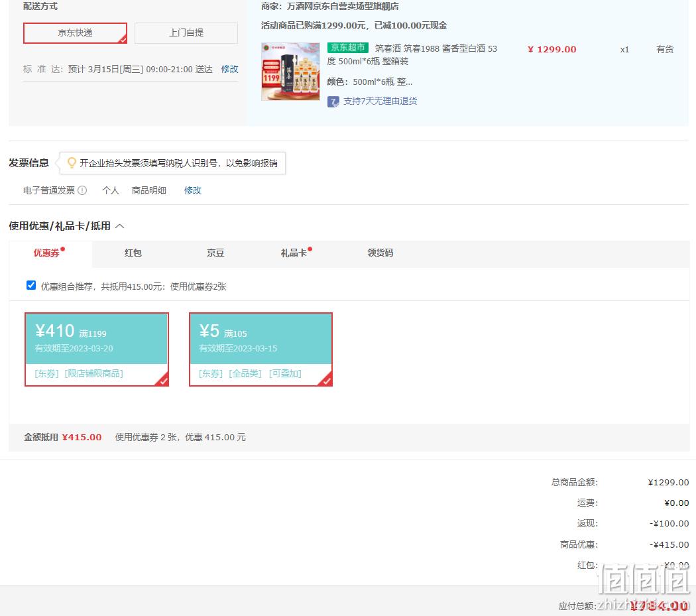Click the 京东超市 green badge
The image size is (696, 616).
[x=348, y=47]
